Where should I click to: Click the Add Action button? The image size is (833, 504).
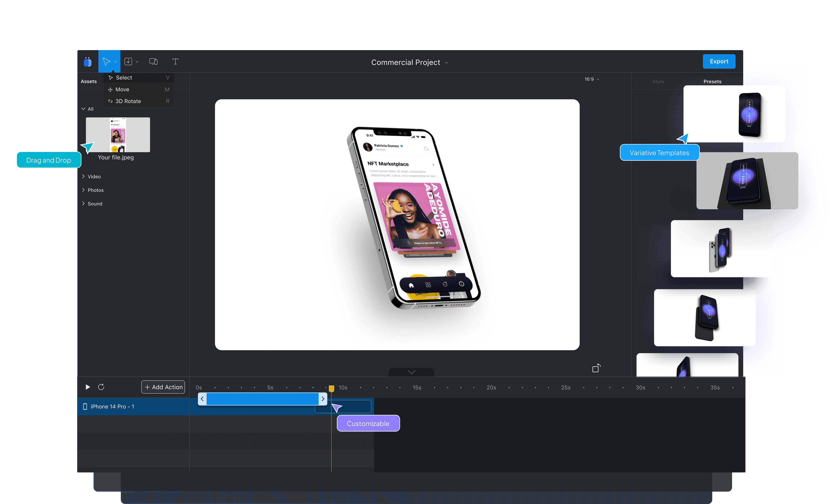click(x=163, y=387)
